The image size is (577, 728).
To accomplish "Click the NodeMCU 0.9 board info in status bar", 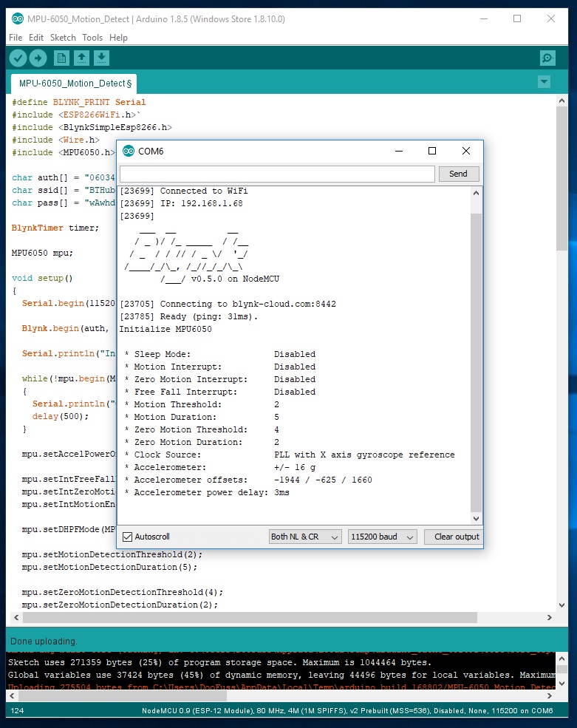I will click(x=347, y=710).
